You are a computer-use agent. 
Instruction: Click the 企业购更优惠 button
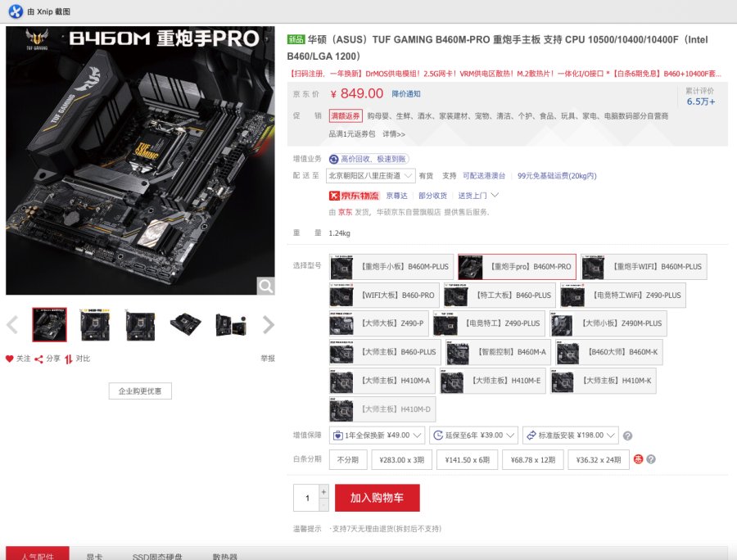coord(140,391)
